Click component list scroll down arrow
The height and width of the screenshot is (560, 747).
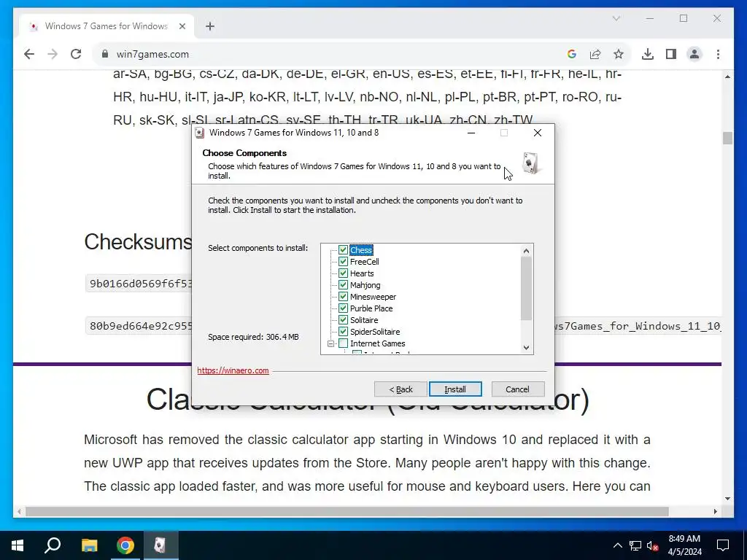526,348
